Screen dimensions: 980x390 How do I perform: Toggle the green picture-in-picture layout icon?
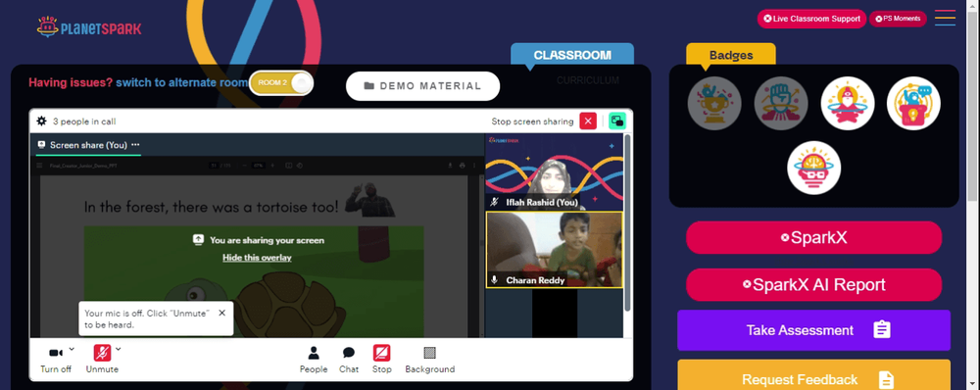tap(617, 122)
